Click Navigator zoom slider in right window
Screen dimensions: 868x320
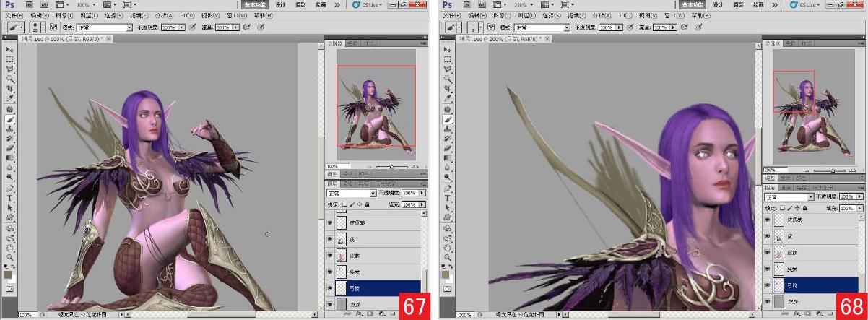(832, 170)
